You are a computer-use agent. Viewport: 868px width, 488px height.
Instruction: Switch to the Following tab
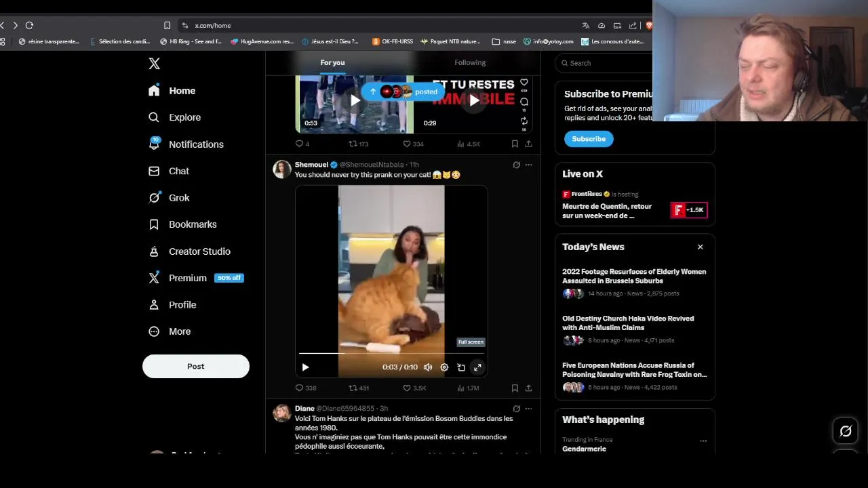[x=470, y=62]
